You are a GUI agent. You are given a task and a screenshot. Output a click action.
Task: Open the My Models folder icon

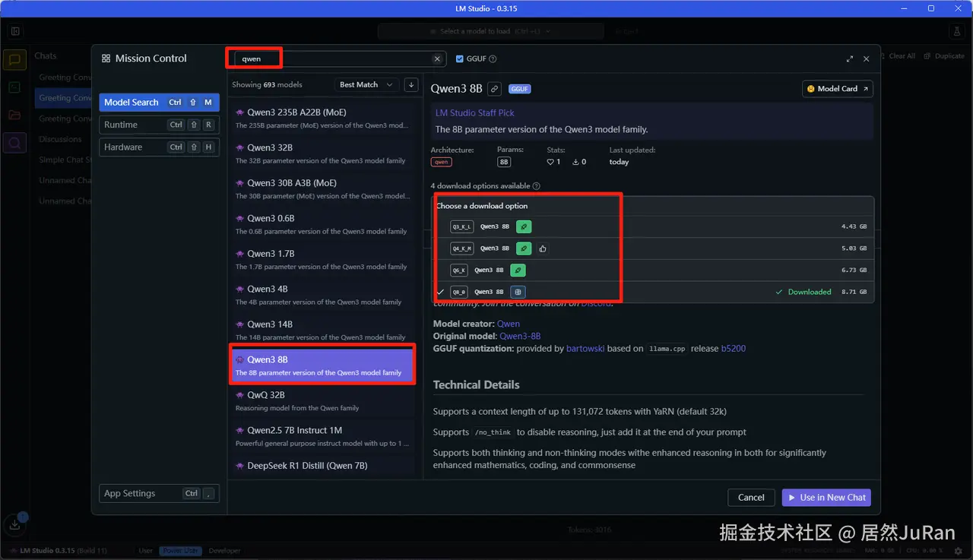tap(14, 115)
